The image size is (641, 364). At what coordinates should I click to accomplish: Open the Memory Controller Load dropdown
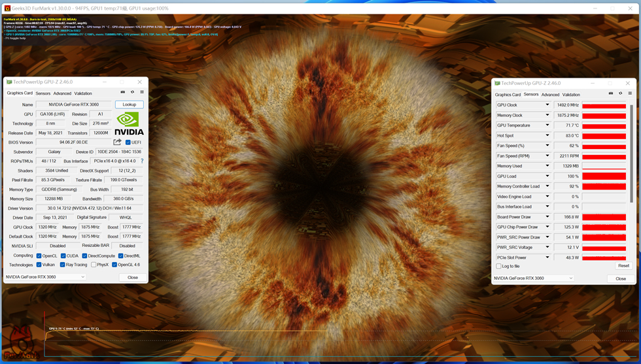[547, 186]
